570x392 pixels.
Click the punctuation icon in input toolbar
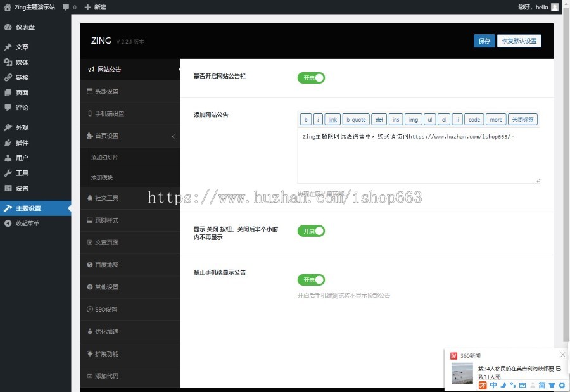tap(513, 385)
